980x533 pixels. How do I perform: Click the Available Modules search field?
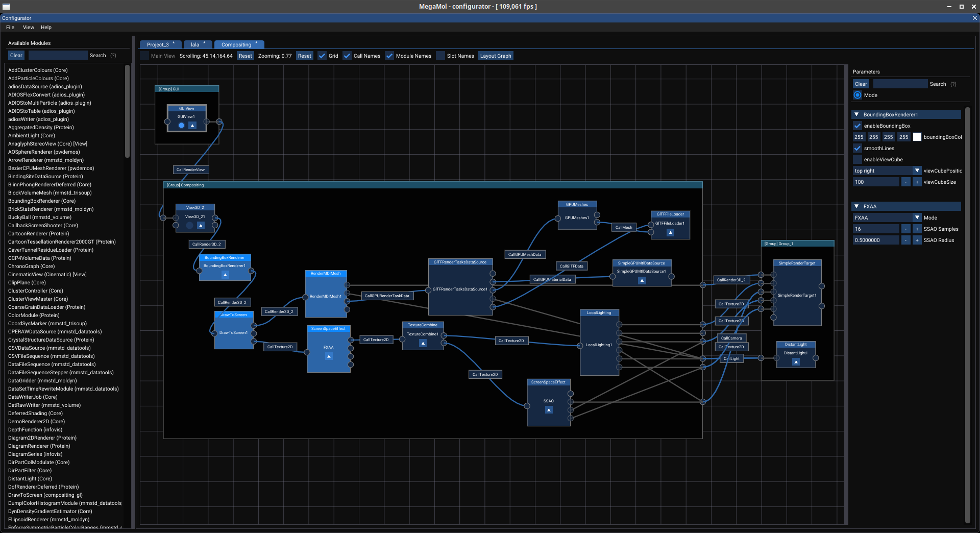point(58,56)
